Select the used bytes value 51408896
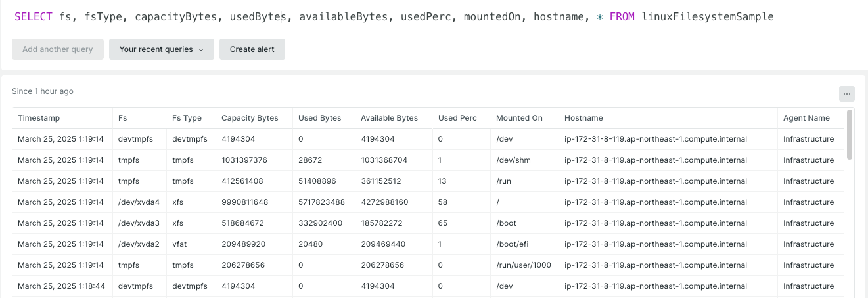The width and height of the screenshot is (868, 298). coord(317,181)
